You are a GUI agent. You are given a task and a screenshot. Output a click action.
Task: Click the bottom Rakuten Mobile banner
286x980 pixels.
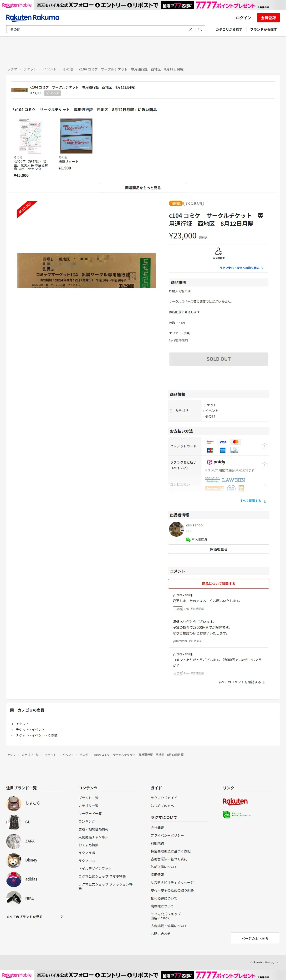point(143,975)
